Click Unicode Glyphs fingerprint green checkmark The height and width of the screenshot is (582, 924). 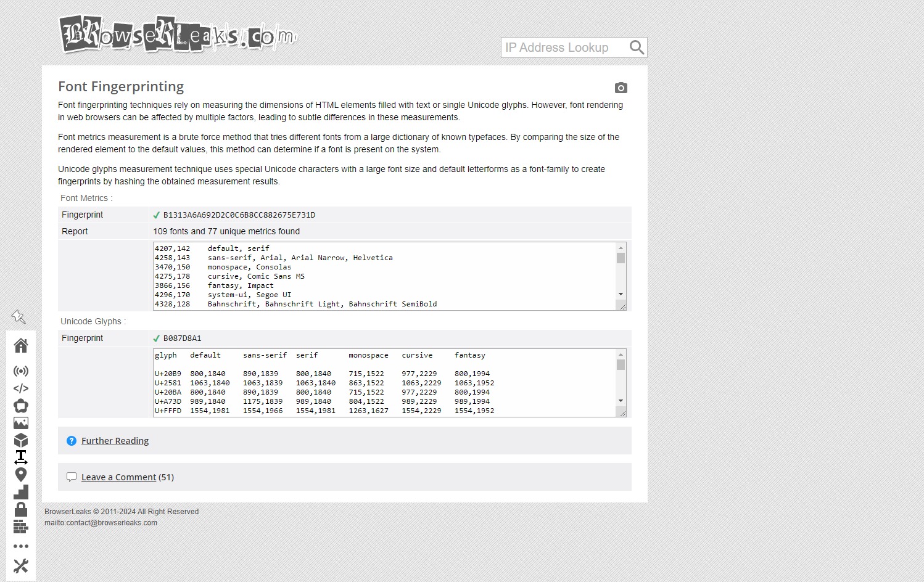click(x=157, y=338)
